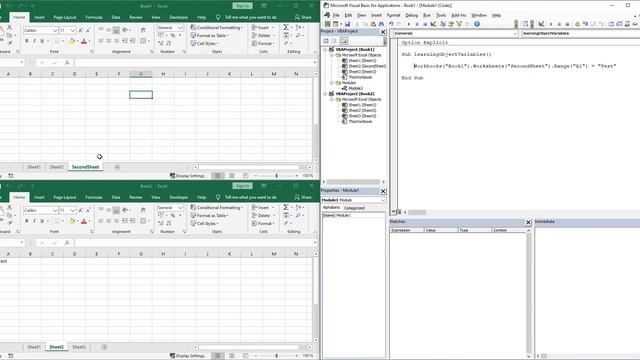Open font size dropdown in top Excel
The height and width of the screenshot is (360, 640).
point(73,30)
